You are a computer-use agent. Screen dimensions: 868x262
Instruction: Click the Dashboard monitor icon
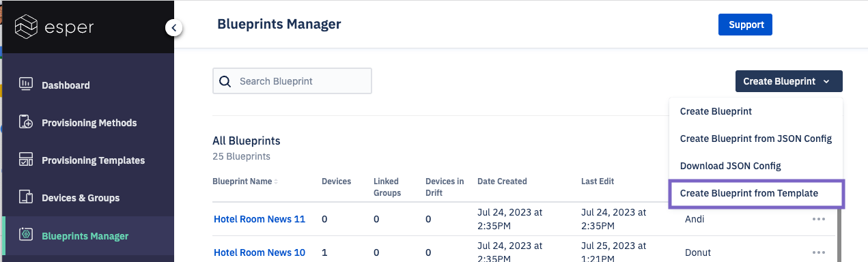pos(25,85)
